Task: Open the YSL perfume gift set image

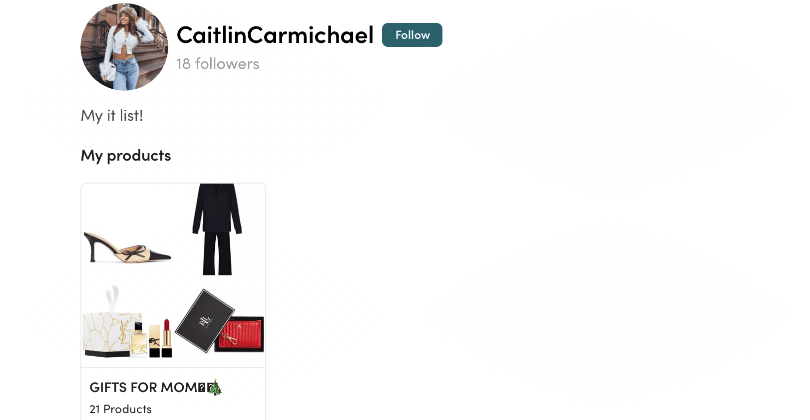Action: (x=127, y=321)
